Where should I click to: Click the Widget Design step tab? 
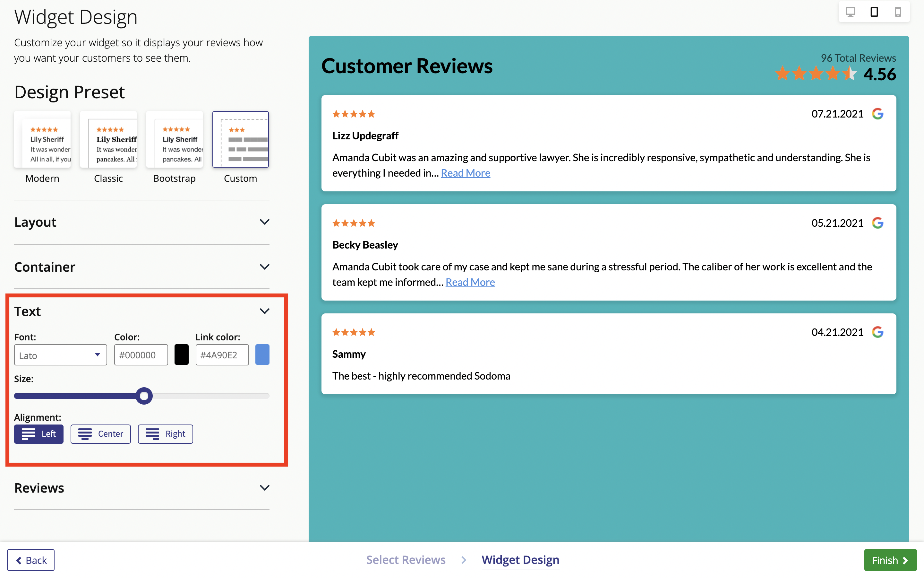pyautogui.click(x=520, y=560)
